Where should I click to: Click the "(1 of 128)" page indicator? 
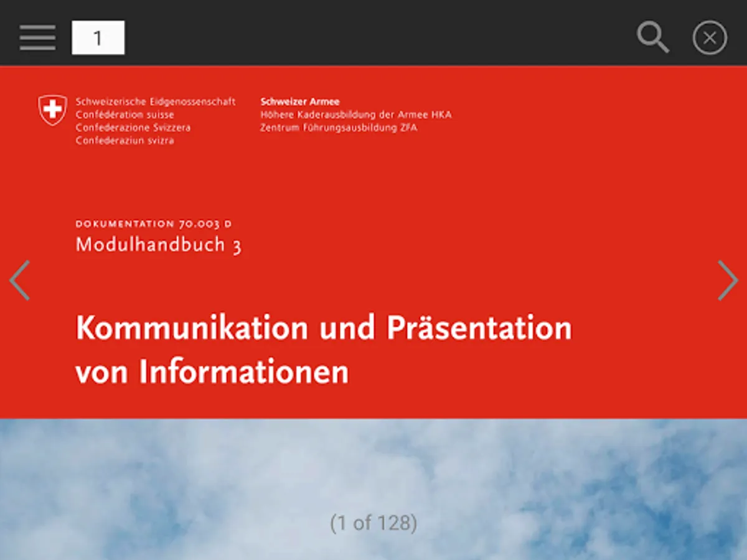pyautogui.click(x=374, y=523)
